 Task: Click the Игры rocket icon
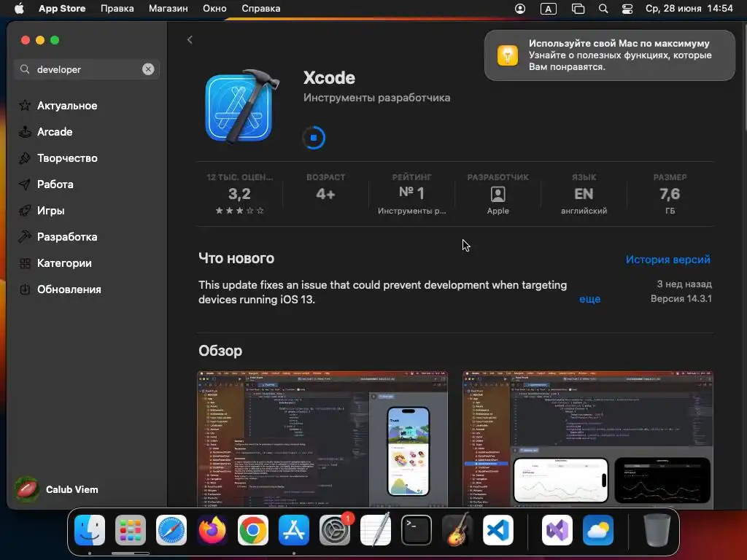tap(25, 211)
